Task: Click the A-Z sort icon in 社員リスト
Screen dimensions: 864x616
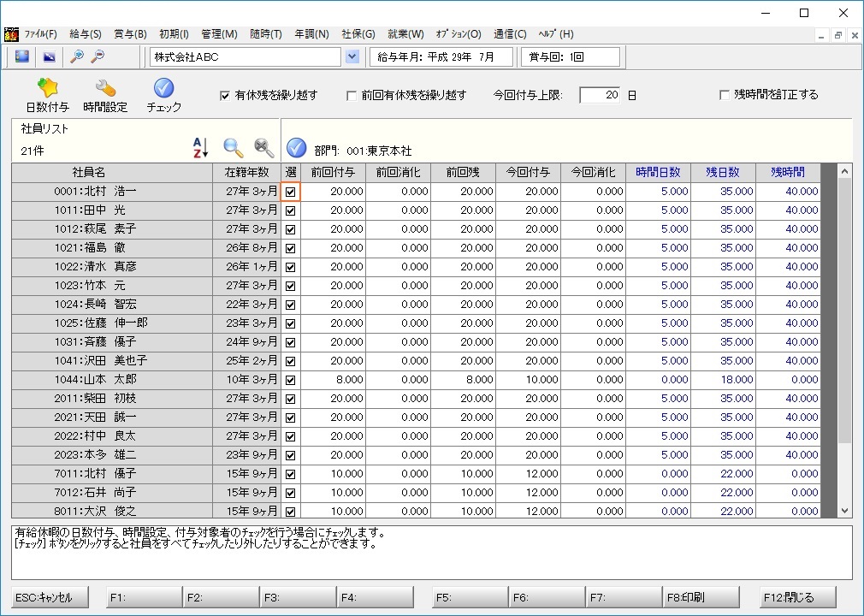Action: pos(200,148)
